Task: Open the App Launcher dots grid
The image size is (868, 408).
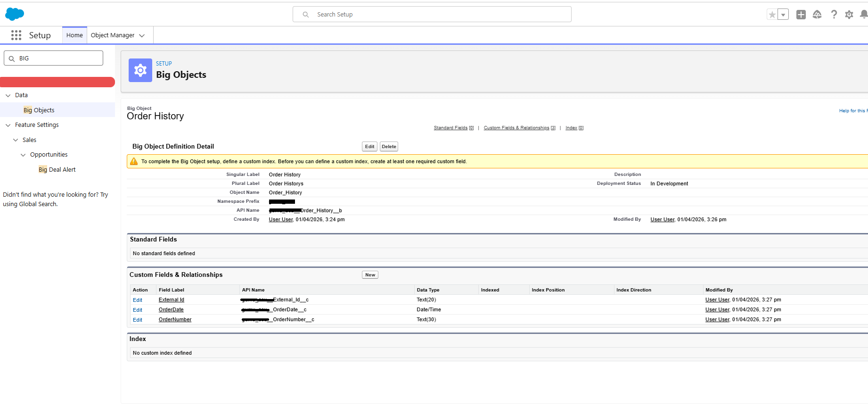Action: tap(16, 35)
